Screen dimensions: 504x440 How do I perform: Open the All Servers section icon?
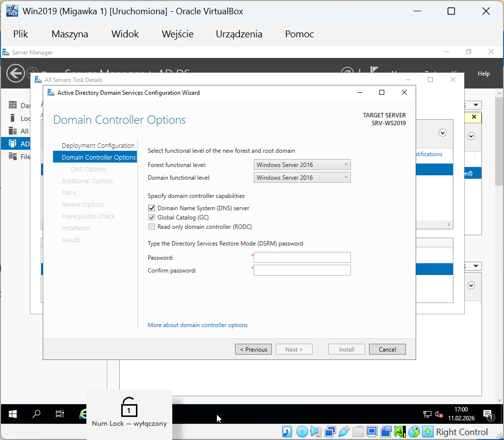12,131
